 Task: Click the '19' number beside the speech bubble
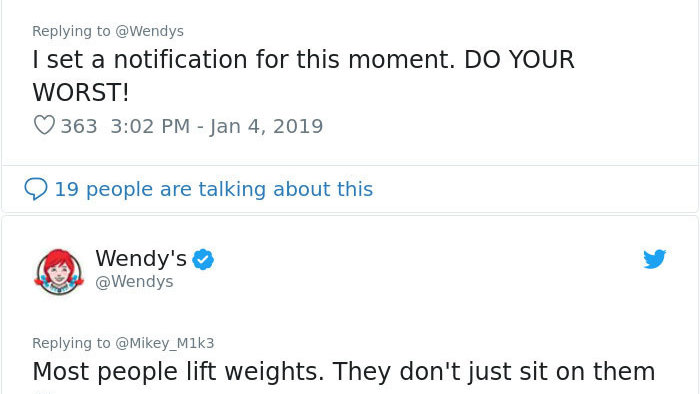tap(67, 189)
